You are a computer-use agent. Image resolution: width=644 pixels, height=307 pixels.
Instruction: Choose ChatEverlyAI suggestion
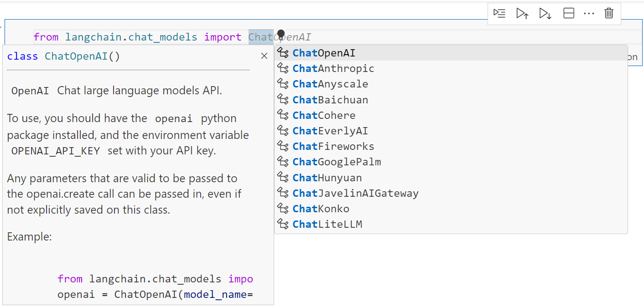coord(451,131)
